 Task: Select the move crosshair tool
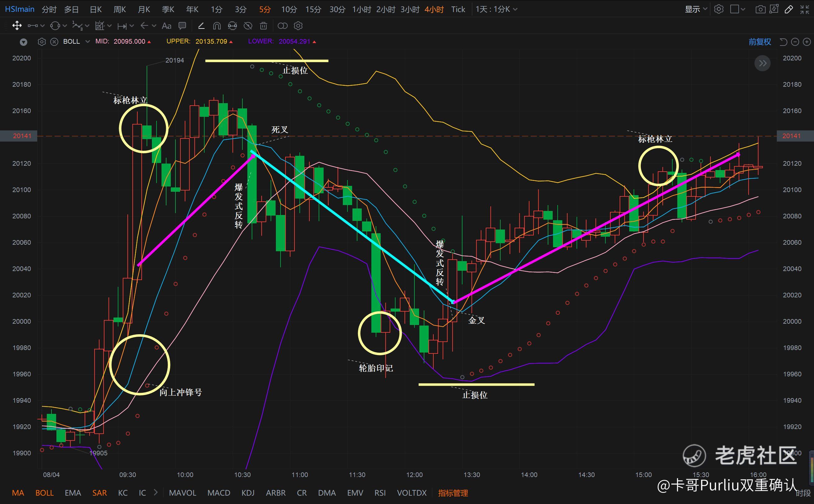tap(17, 26)
